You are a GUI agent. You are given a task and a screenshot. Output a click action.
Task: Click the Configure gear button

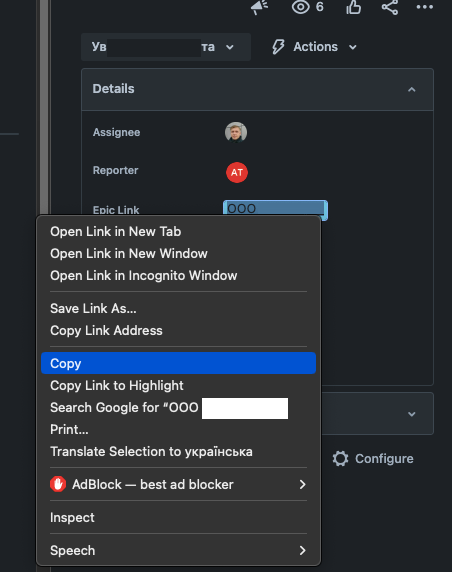pyautogui.click(x=373, y=459)
